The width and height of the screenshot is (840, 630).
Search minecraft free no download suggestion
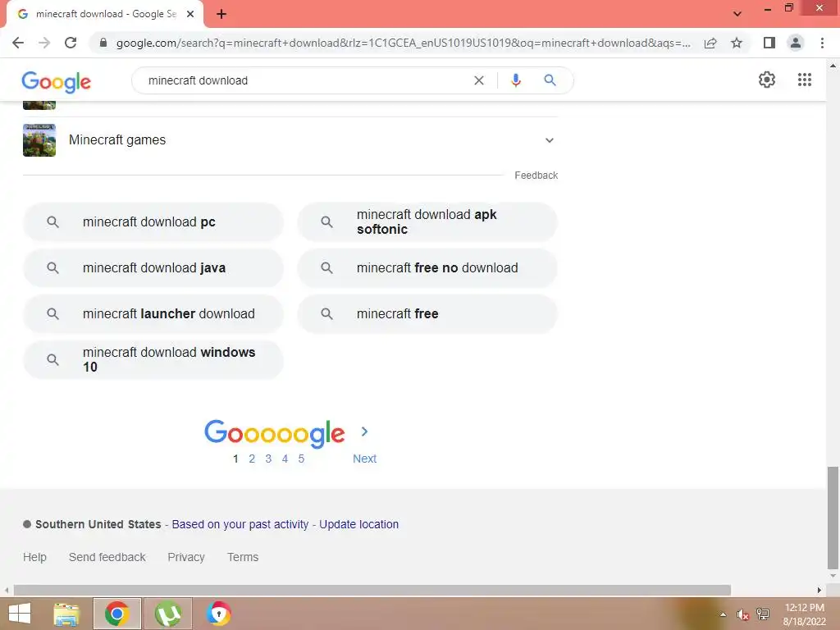427,268
